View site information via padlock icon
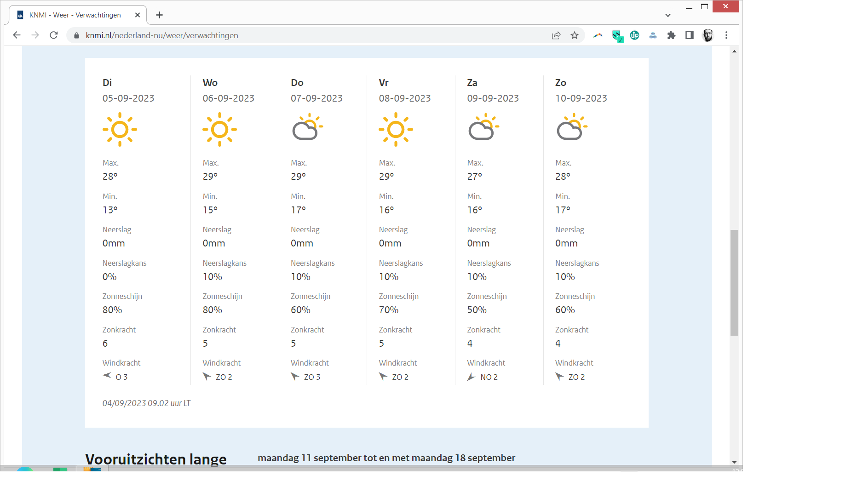The height and width of the screenshot is (504, 863). point(76,35)
